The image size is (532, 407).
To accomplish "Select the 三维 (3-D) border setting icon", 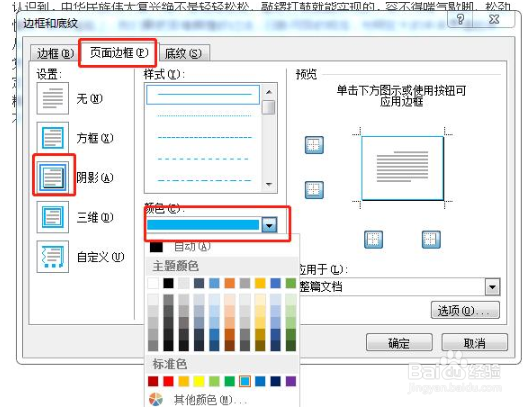I will coord(53,217).
